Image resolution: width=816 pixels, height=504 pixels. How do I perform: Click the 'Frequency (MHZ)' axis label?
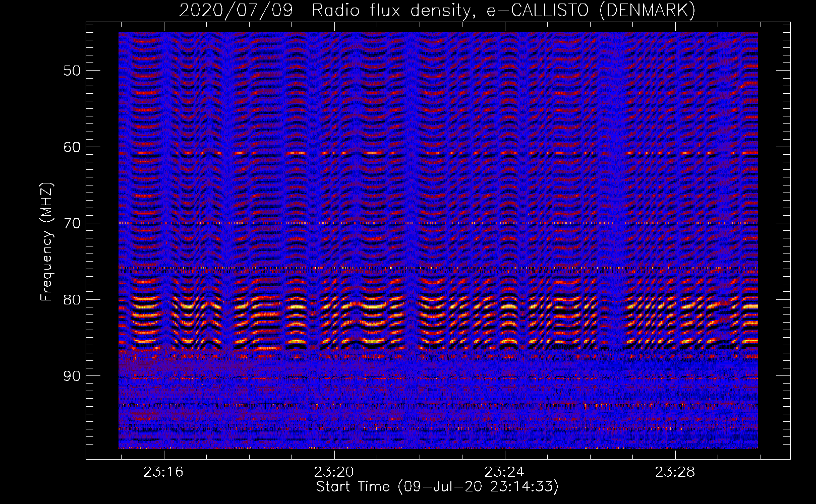46,242
